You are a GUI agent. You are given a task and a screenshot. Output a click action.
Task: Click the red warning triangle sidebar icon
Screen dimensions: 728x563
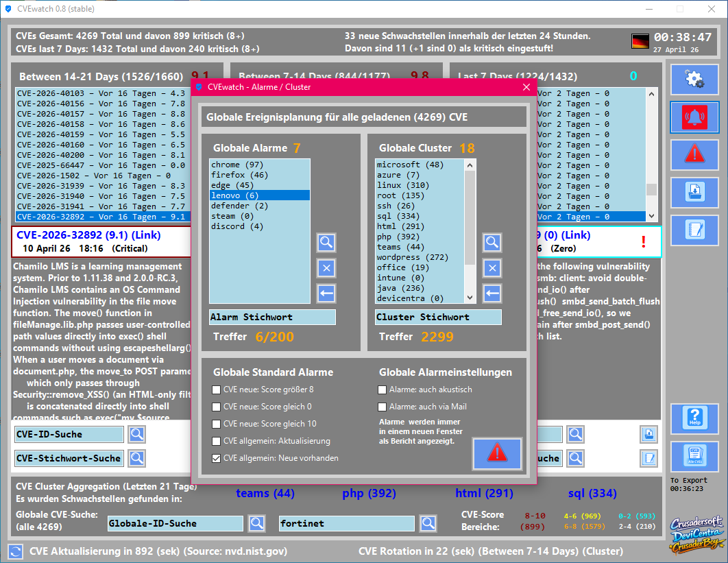pyautogui.click(x=694, y=155)
